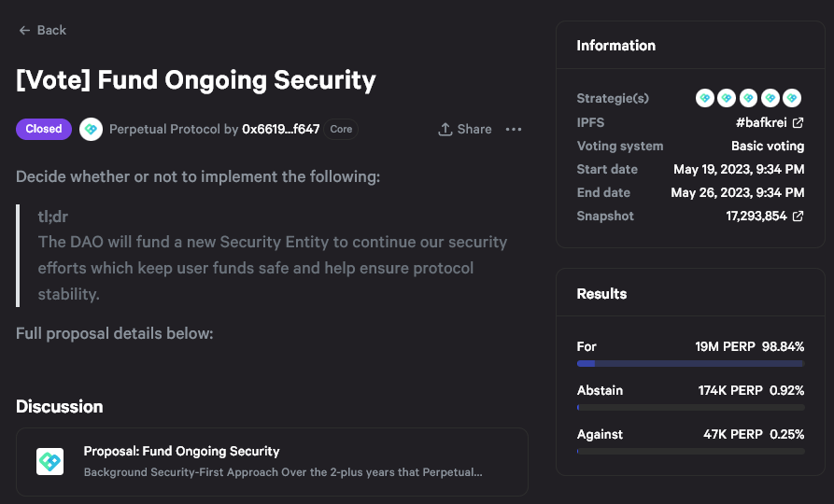Click the author address 0x6619...f647
Screen dimensions: 834x504
(280, 129)
